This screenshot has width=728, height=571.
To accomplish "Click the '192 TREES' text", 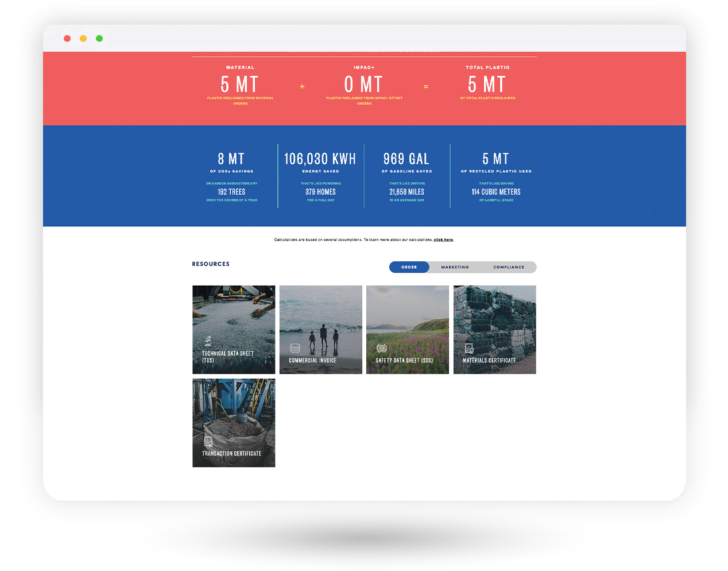I will 231,192.
